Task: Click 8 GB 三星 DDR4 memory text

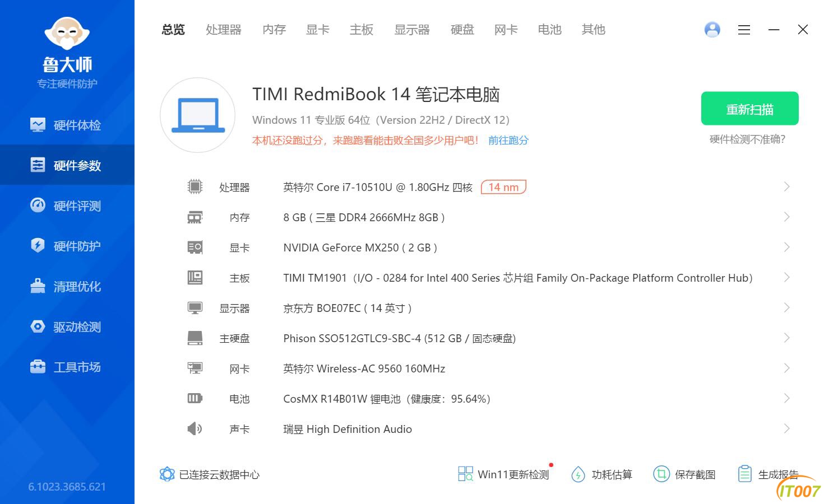Action: [x=364, y=217]
